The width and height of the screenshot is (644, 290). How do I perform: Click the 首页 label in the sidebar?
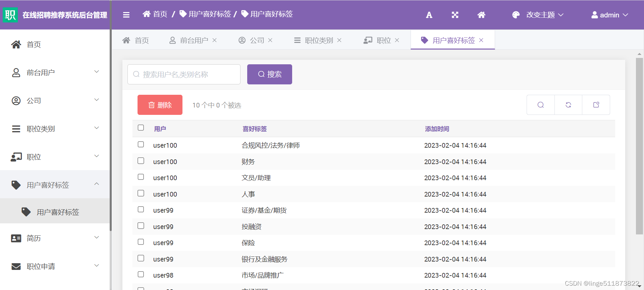point(34,45)
